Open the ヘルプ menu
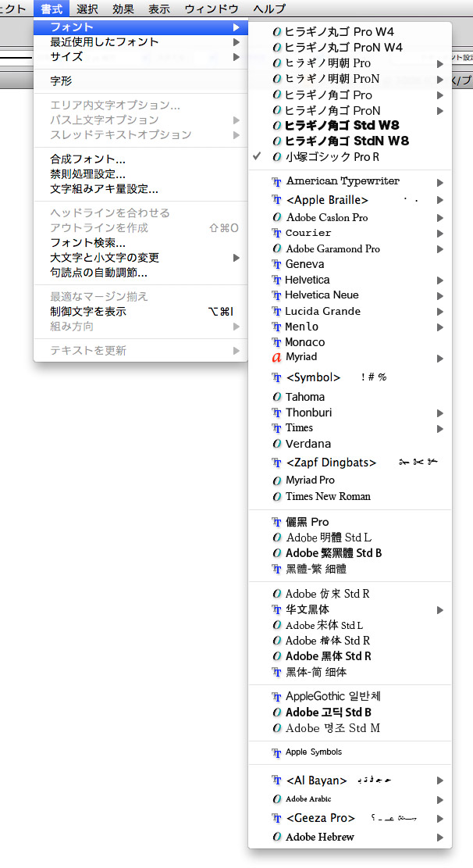 (269, 9)
